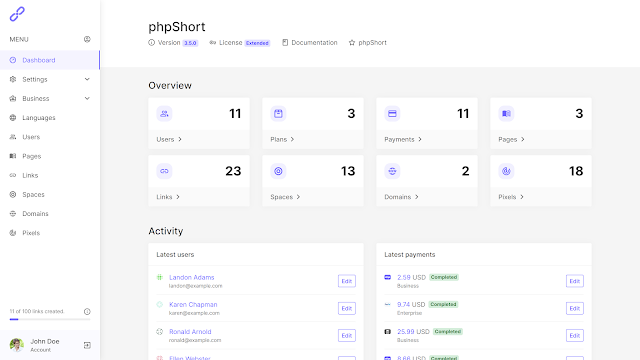640x360 pixels.
Task: Open Users link in overview card
Action: click(169, 139)
